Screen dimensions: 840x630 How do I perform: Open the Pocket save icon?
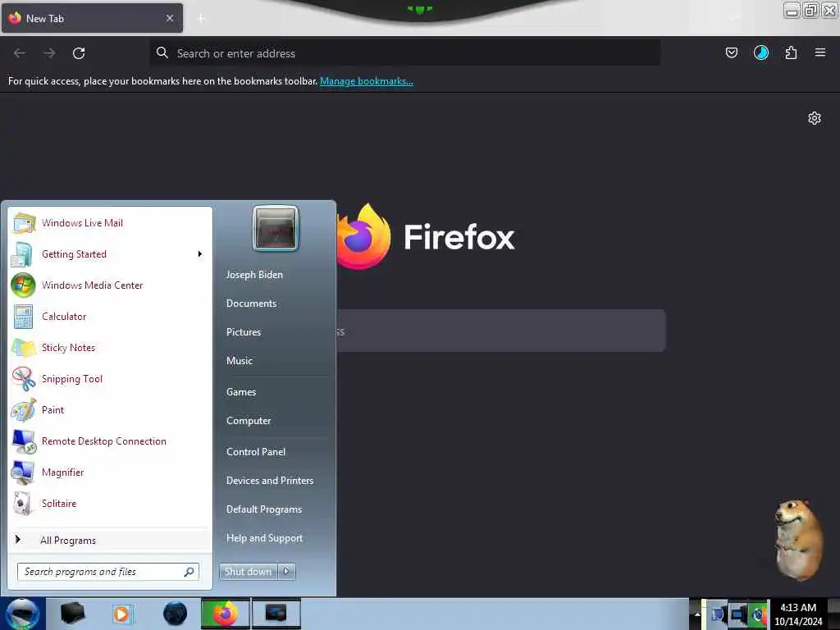731,52
